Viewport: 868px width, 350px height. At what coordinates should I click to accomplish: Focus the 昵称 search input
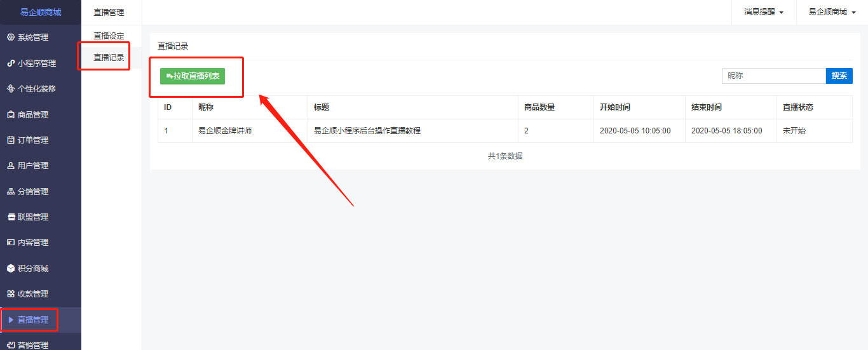point(774,76)
